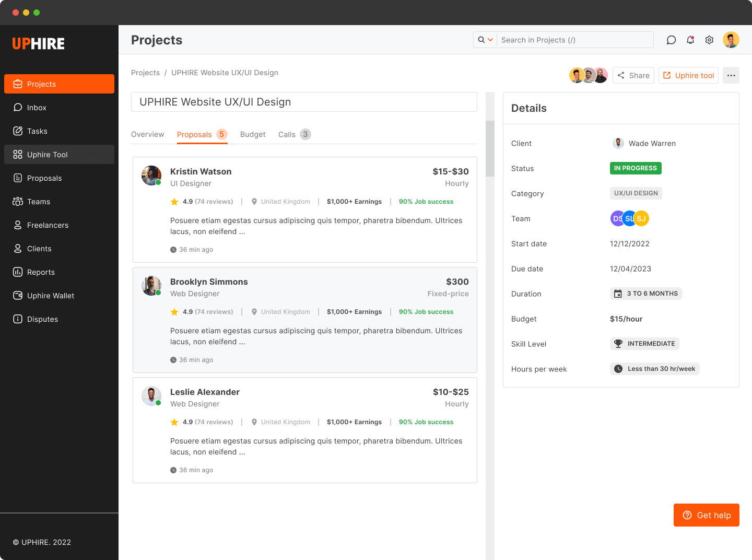
Task: Click the $300 price on Brooklyn Simmons's card
Action: [x=457, y=282]
